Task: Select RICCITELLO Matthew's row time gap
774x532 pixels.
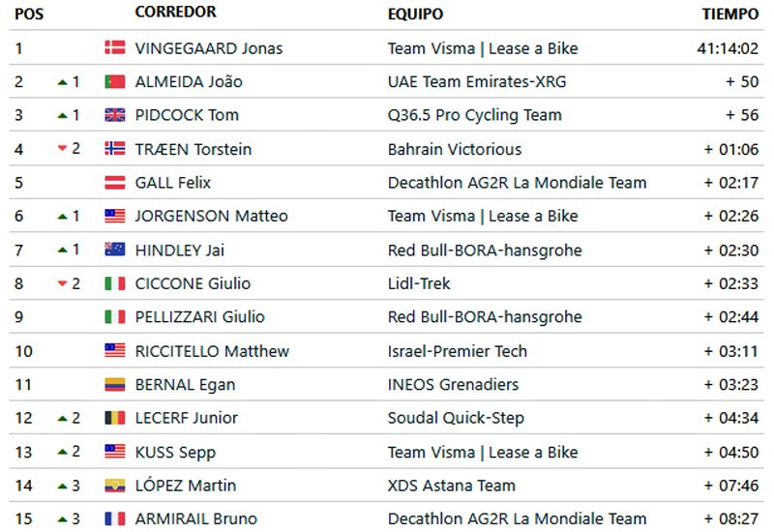Action: 731,351
